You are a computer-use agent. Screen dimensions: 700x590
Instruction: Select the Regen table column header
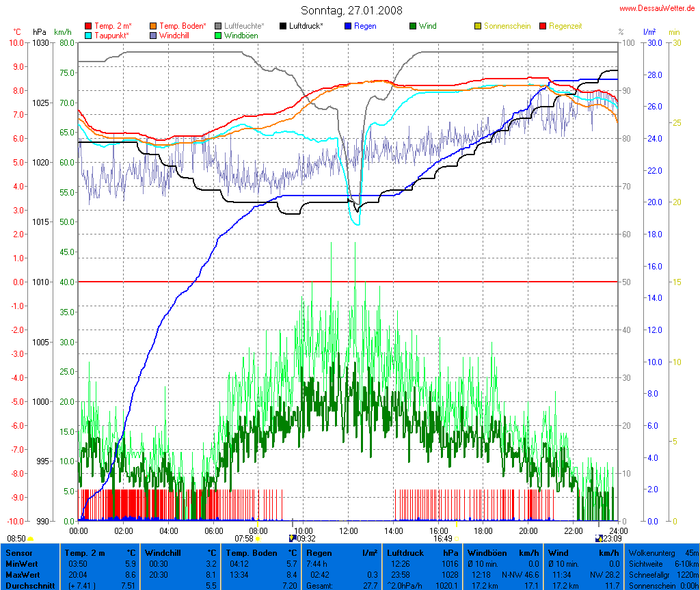(319, 552)
